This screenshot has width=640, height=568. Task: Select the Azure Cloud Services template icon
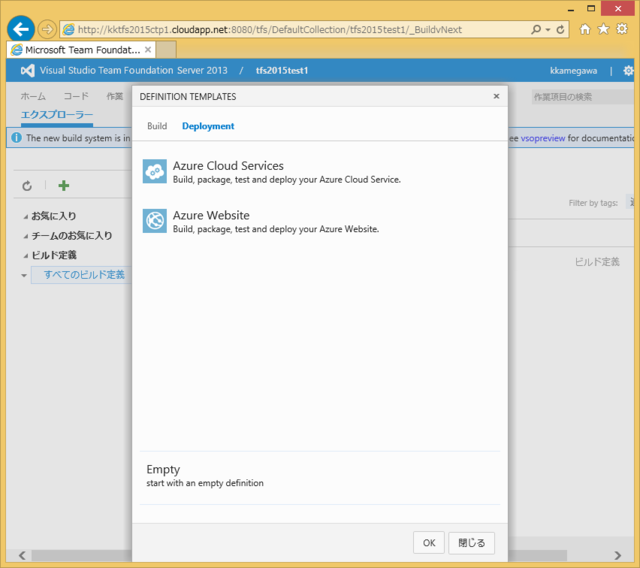tap(154, 171)
